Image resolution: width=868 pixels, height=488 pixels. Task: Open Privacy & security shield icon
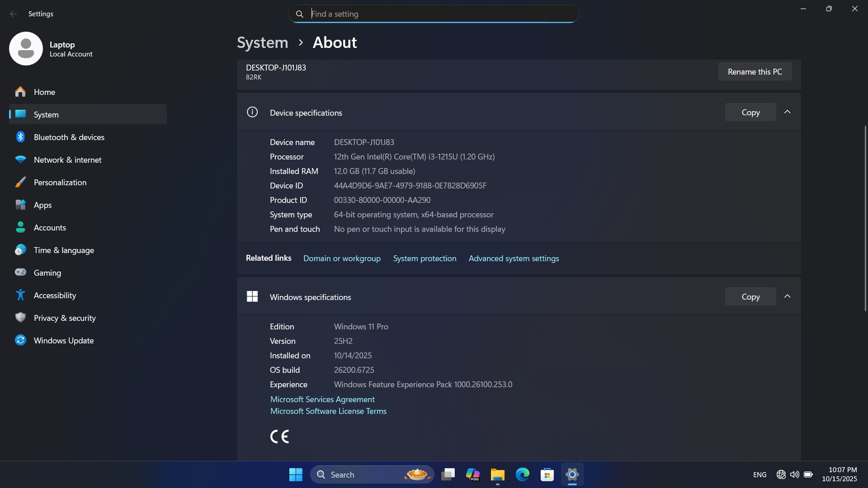[x=20, y=318]
